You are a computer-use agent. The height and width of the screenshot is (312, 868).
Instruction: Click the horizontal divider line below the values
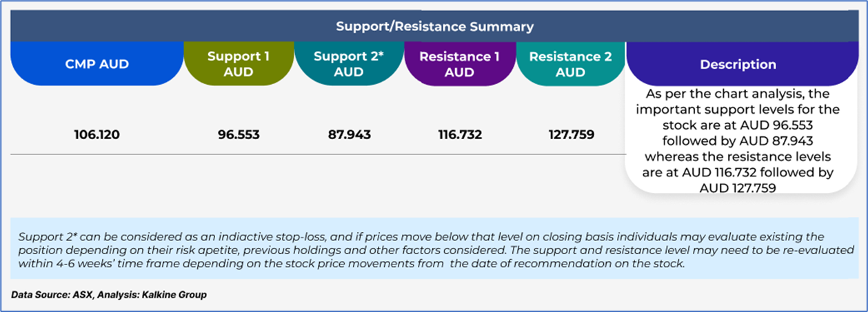click(317, 155)
